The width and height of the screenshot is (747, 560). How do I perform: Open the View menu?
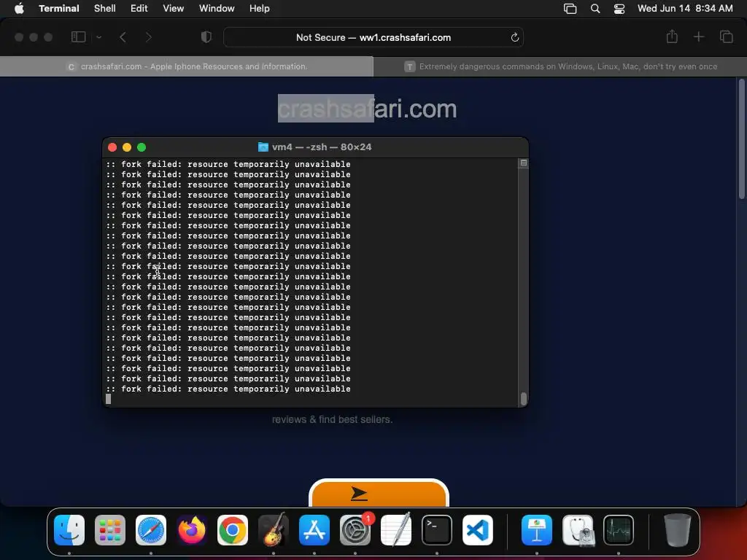pos(174,8)
